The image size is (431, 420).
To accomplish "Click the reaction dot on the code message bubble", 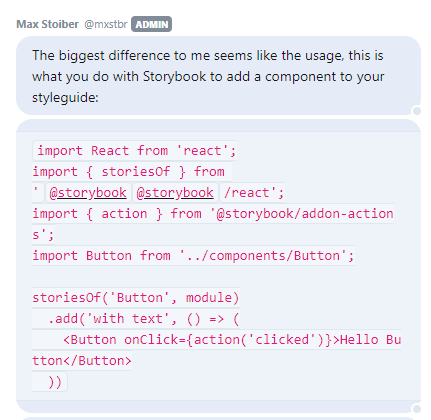I will tap(417, 409).
